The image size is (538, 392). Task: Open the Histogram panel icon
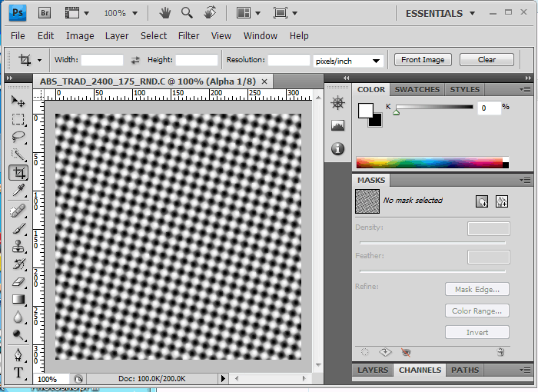pos(338,125)
